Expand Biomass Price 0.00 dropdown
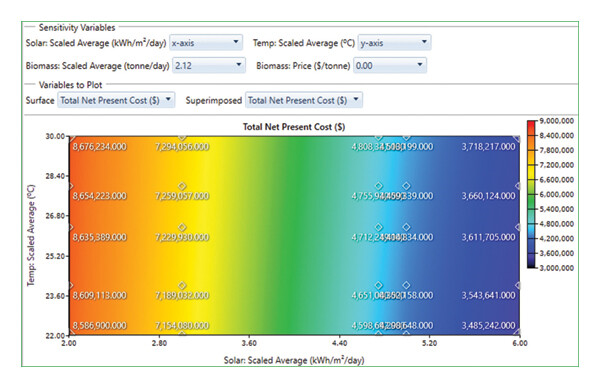This screenshot has width=600, height=388. [390, 65]
